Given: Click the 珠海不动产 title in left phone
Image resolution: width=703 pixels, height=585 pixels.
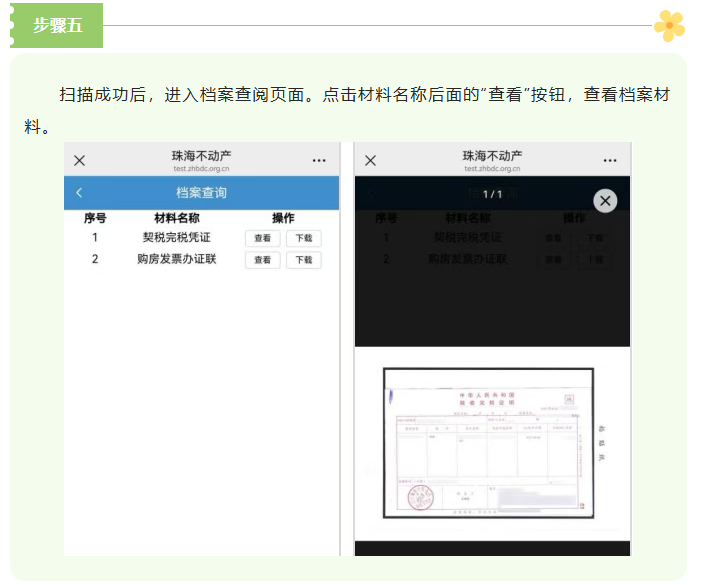Looking at the screenshot, I should 201,156.
